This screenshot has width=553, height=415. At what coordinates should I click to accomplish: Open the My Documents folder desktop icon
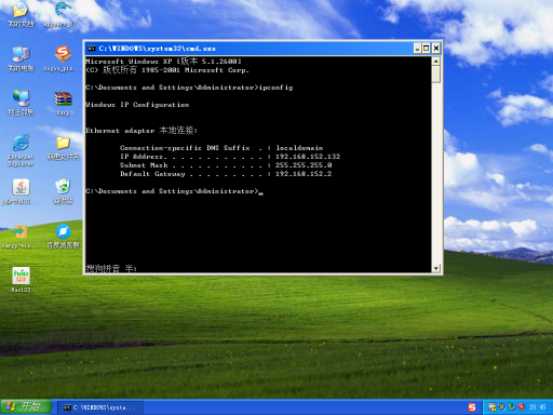20,15
